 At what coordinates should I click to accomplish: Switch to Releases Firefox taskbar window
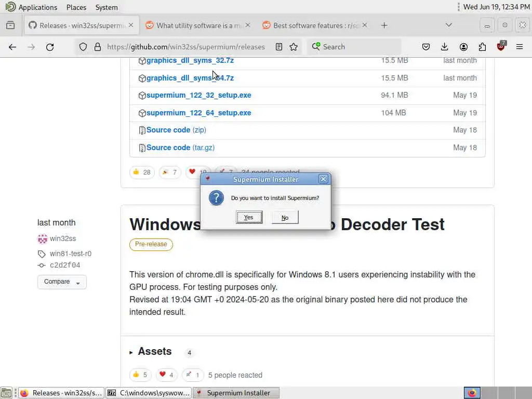61,393
